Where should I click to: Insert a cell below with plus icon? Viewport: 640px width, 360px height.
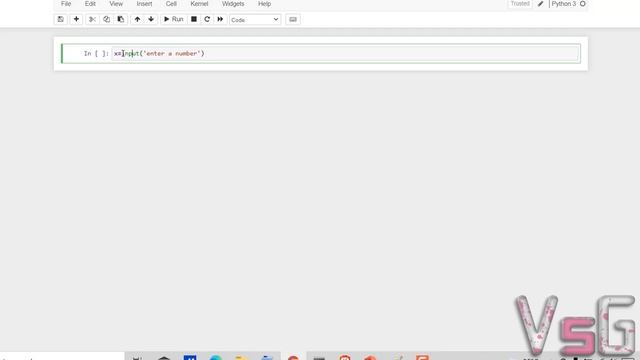[76, 19]
